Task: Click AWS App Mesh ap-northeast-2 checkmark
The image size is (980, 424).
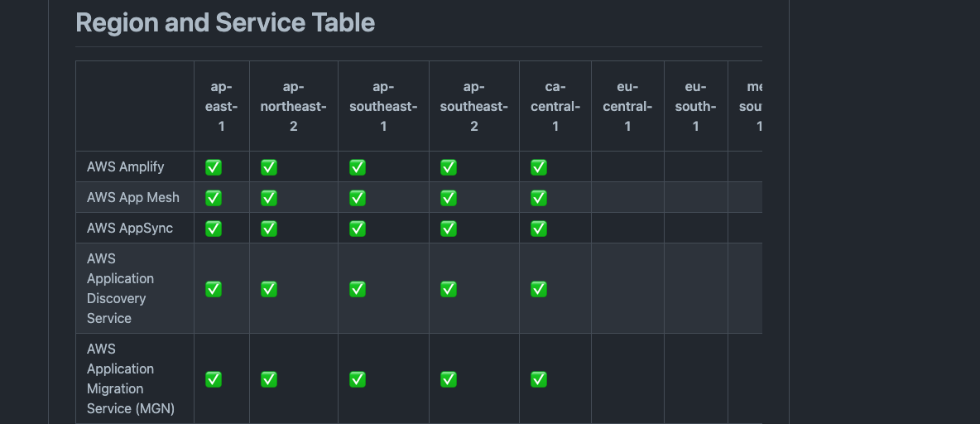Action: click(269, 198)
